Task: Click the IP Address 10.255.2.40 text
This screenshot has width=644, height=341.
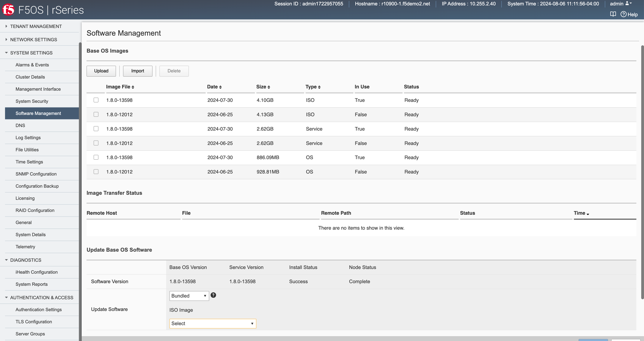Action: click(469, 4)
